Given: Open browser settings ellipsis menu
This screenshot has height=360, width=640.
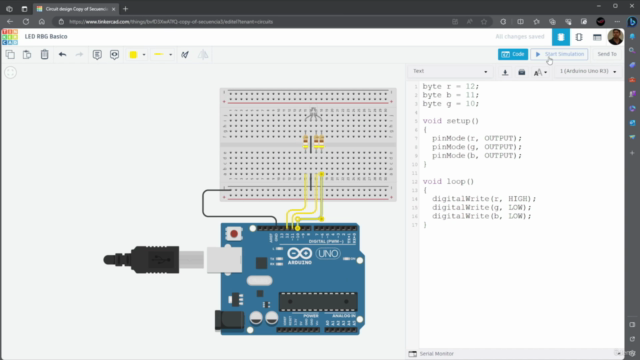Looking at the screenshot, I should tap(617, 22).
